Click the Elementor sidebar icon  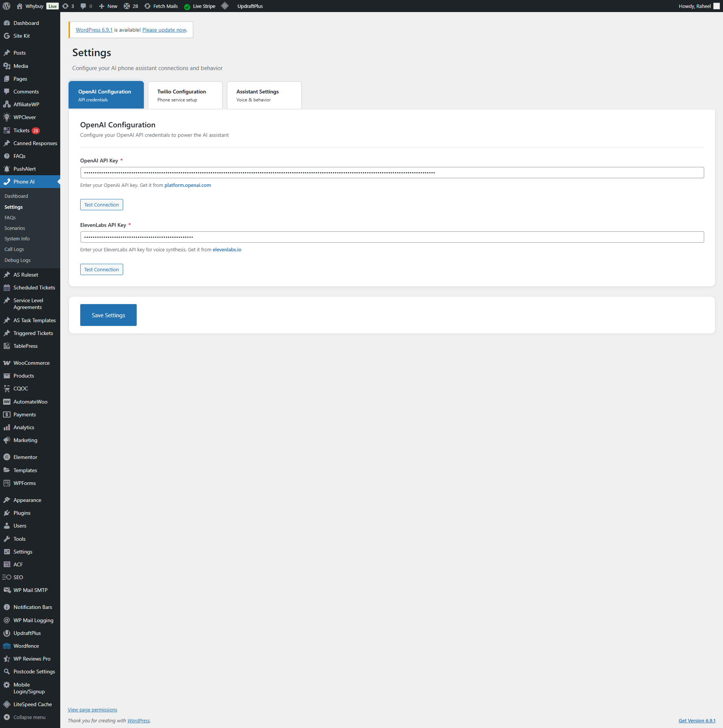coord(7,457)
